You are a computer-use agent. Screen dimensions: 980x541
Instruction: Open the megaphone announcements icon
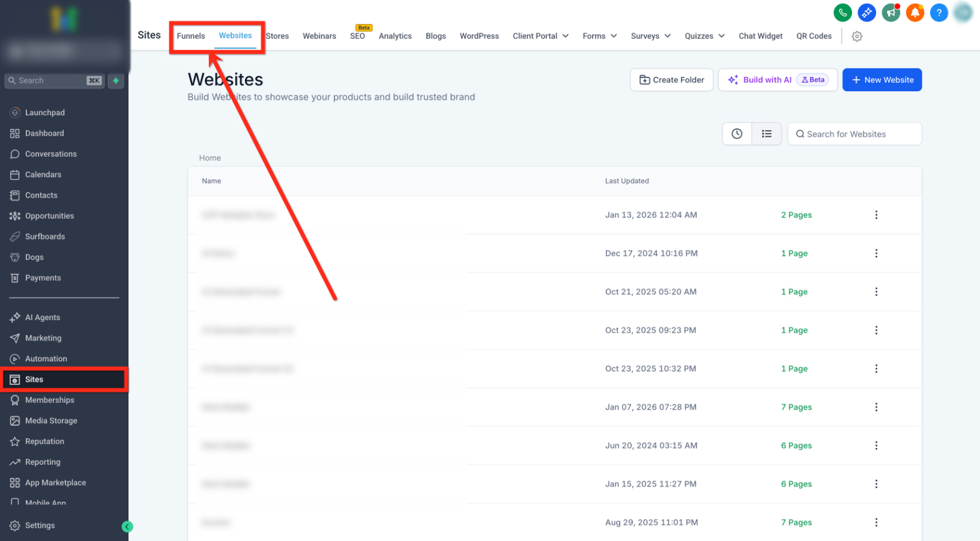click(891, 13)
